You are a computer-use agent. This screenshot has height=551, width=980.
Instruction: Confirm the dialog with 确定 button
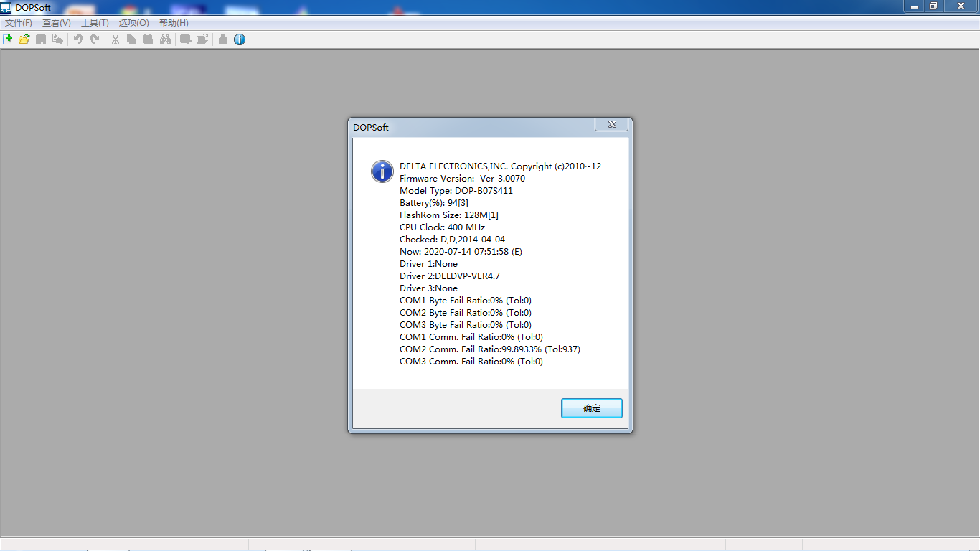pyautogui.click(x=591, y=408)
